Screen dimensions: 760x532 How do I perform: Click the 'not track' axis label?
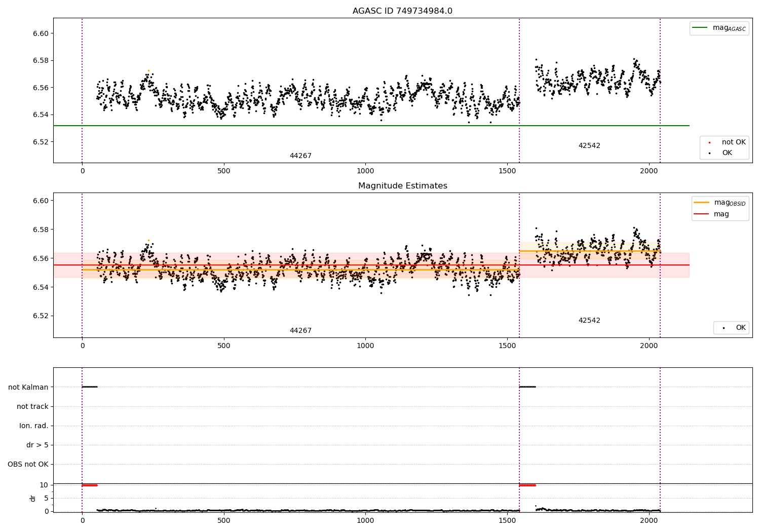32,406
